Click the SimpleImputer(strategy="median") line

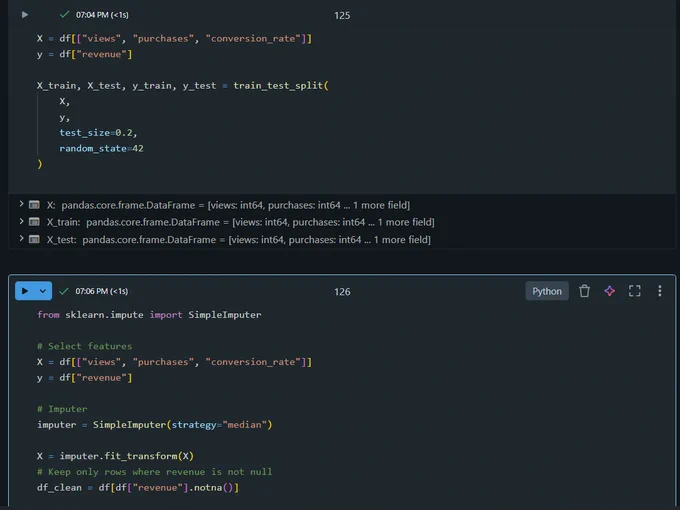click(154, 425)
